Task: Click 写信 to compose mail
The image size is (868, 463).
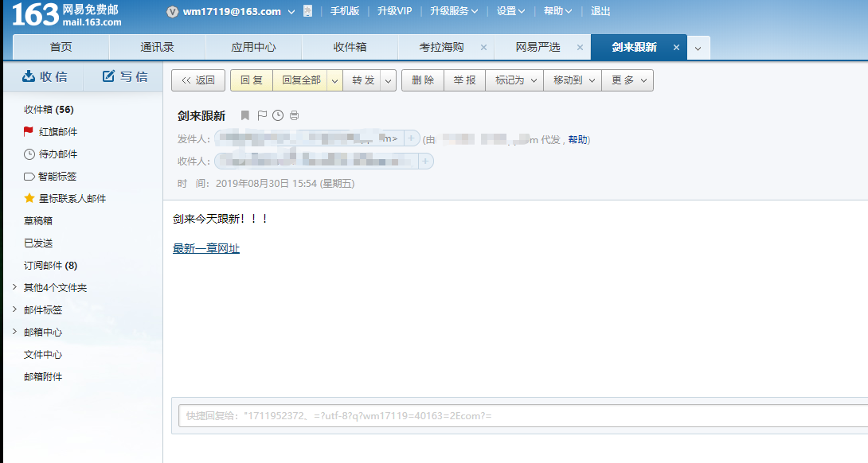Action: click(125, 77)
